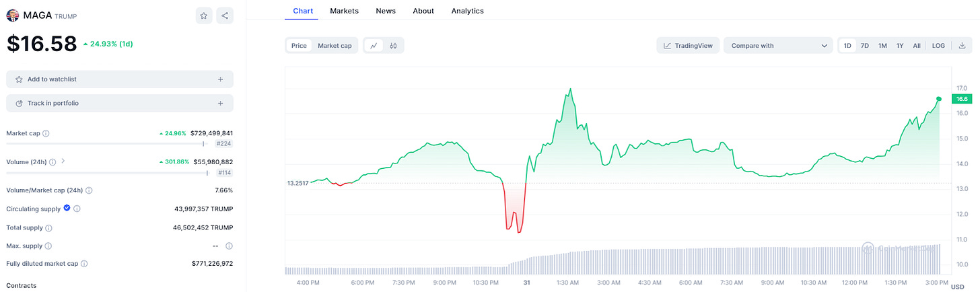Select the 1Y time range
Viewport: 980px width, 292px height.
900,46
